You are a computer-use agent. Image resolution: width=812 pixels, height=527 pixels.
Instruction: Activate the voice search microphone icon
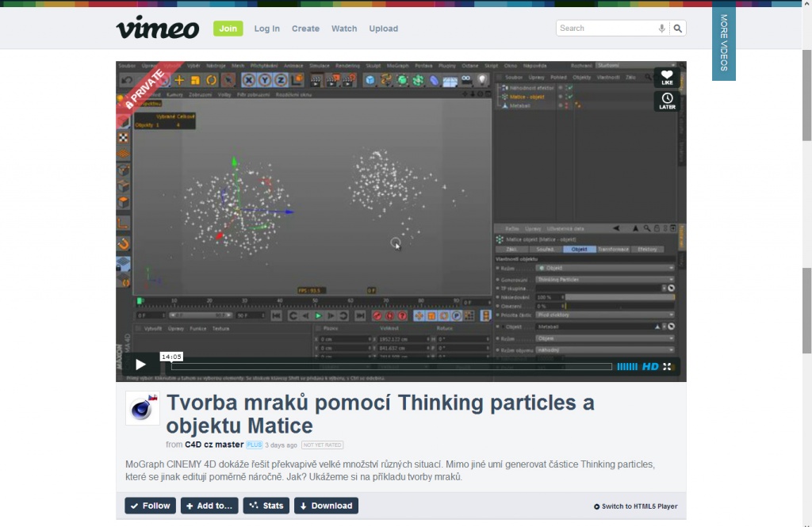click(661, 29)
